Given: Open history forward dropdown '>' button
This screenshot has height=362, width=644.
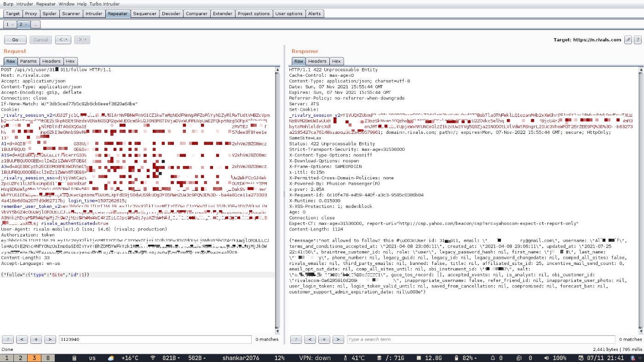Looking at the screenshot, I should coord(82,40).
